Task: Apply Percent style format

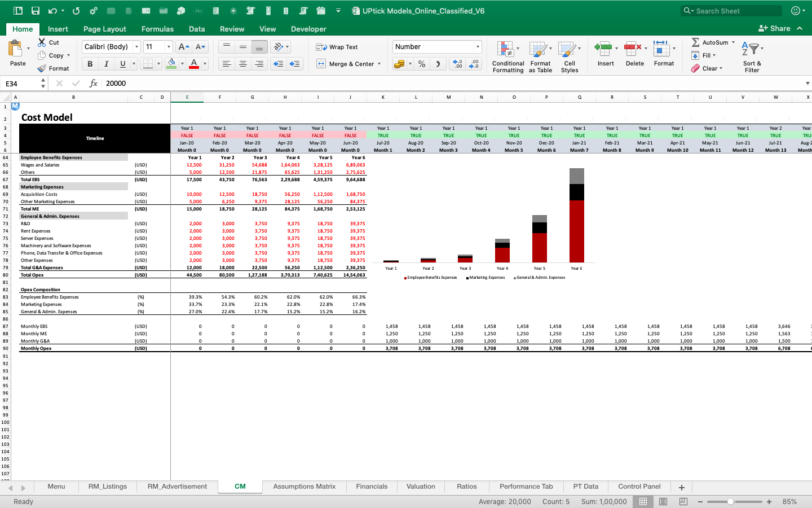Action: point(422,64)
